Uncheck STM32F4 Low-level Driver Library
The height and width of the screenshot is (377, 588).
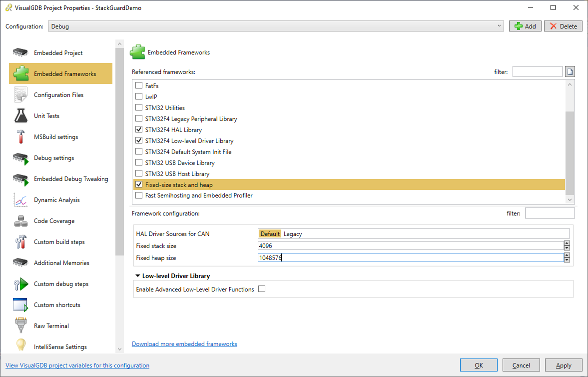tap(139, 140)
